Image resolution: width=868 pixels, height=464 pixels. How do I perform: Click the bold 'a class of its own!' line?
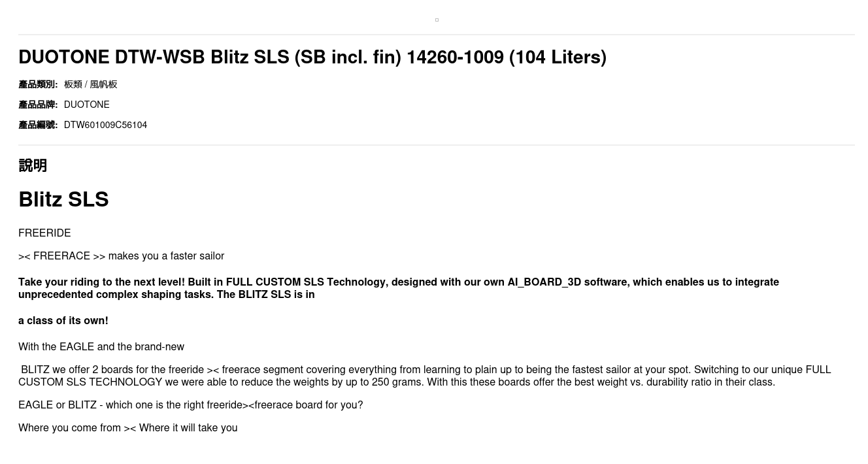63,321
